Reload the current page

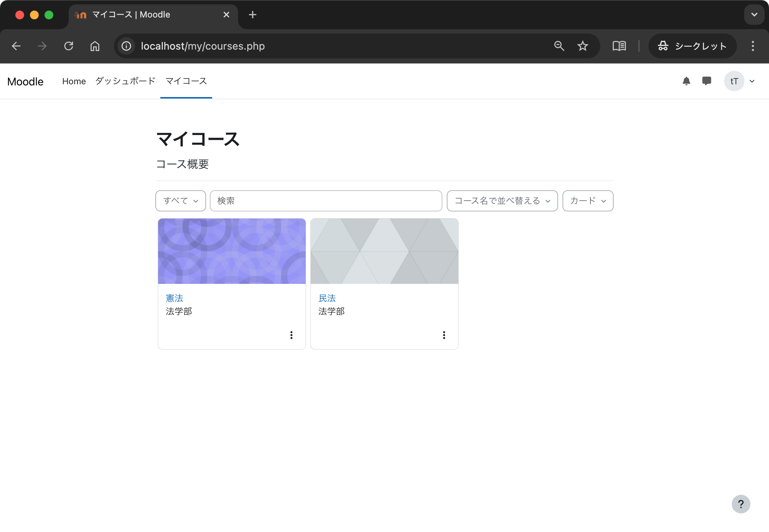[69, 46]
